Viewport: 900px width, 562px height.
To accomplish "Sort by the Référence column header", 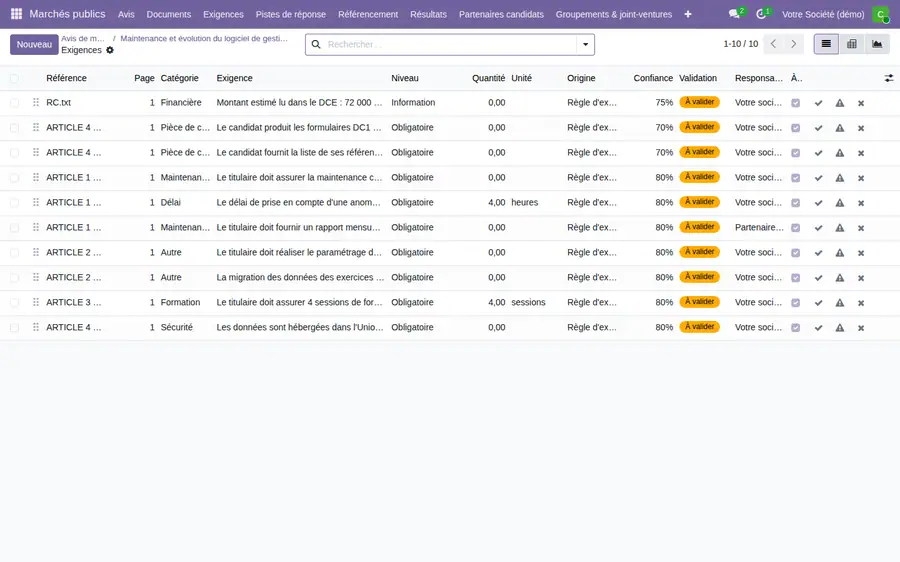I will click(67, 78).
